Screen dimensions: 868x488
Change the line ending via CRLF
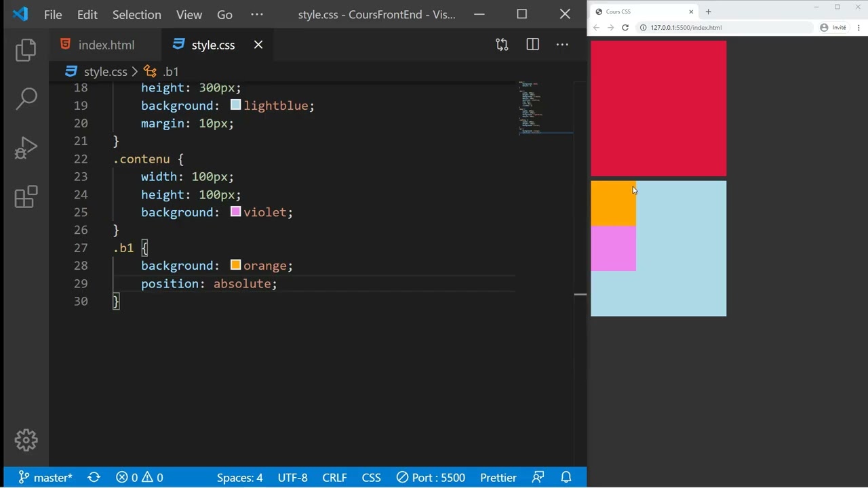pos(334,477)
